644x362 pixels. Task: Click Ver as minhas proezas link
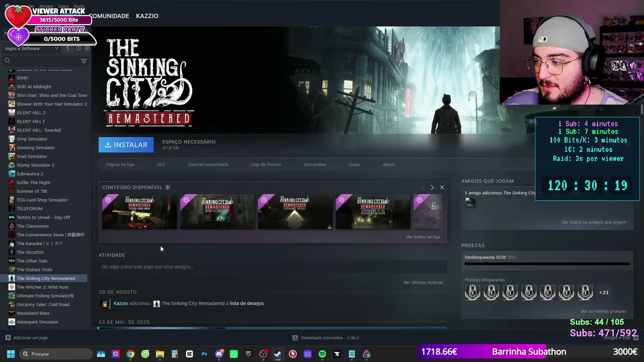(603, 312)
